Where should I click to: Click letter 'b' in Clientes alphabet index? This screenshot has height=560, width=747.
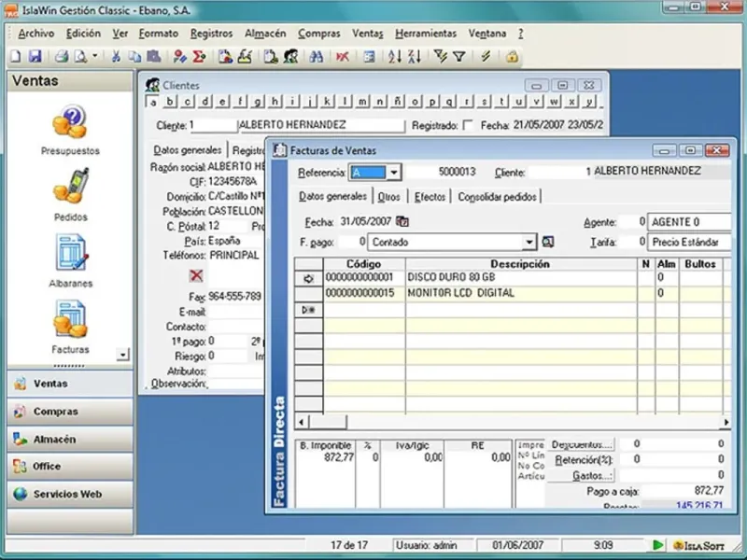(x=169, y=102)
